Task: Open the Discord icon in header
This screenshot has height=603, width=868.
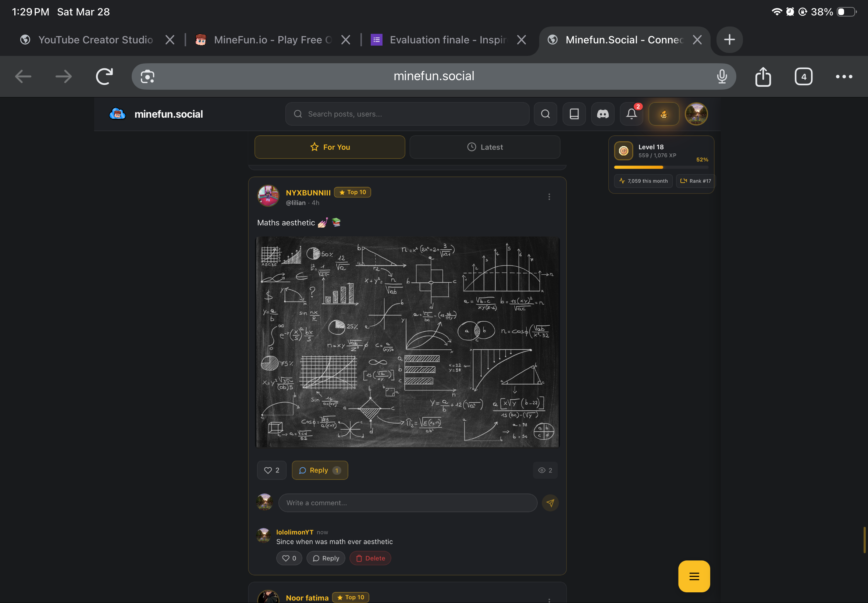Action: [x=602, y=114]
